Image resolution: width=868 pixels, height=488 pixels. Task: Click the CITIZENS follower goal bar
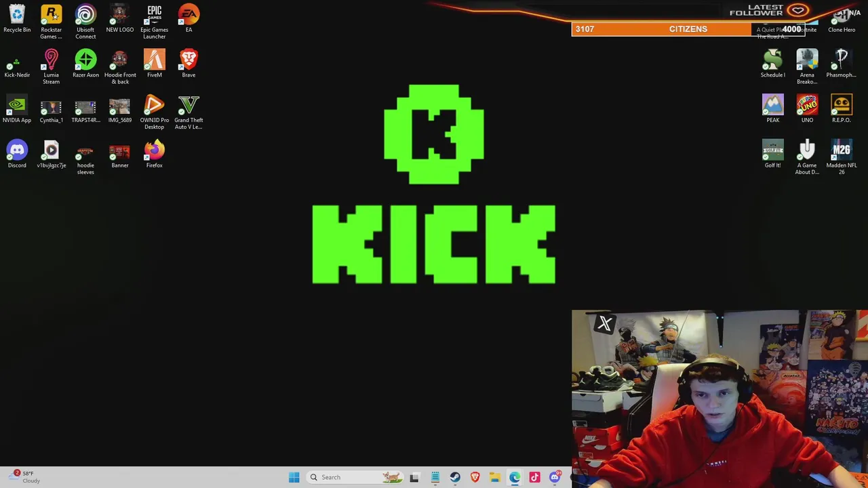click(x=688, y=29)
